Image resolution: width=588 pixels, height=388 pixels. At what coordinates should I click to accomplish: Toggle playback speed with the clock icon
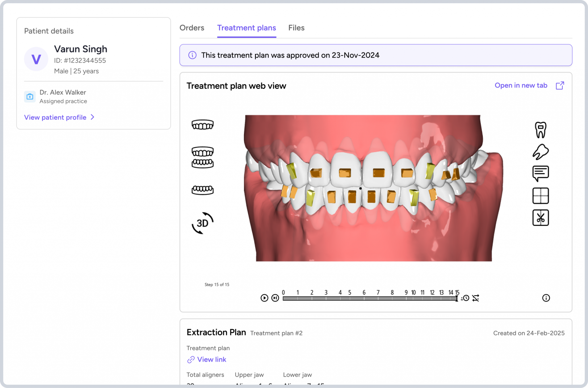point(466,298)
